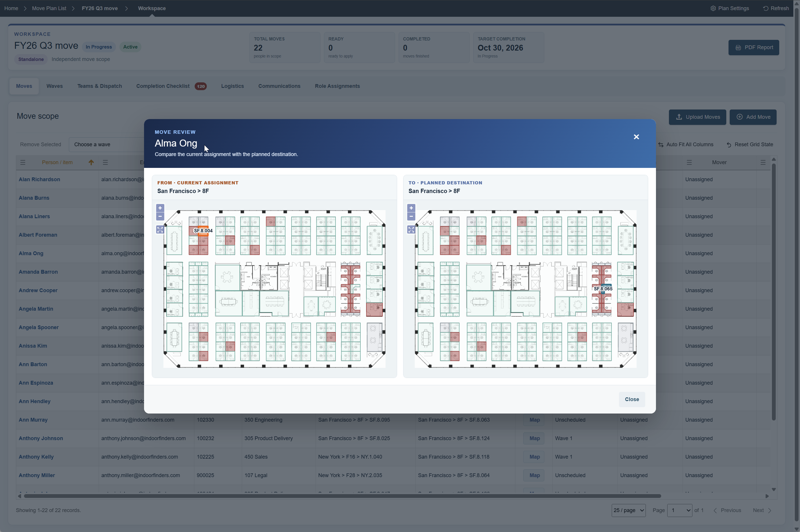Open Role Assignments tab

coord(337,86)
